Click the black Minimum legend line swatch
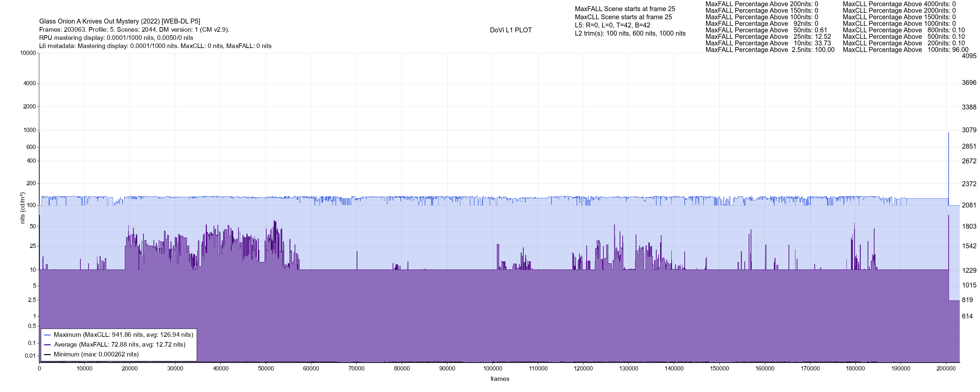The width and height of the screenshot is (980, 392). pyautogui.click(x=48, y=355)
